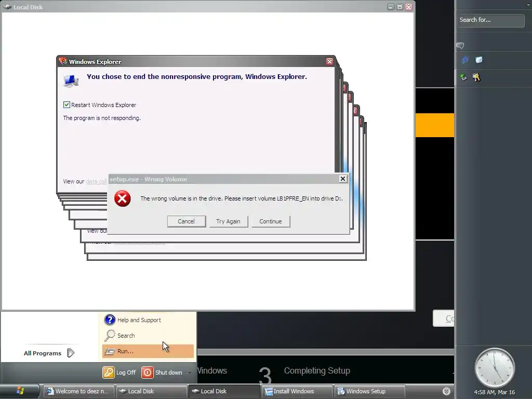Click the data collection link in Windows Explorer dialog
Screen dimensions: 532x399
tap(96, 181)
